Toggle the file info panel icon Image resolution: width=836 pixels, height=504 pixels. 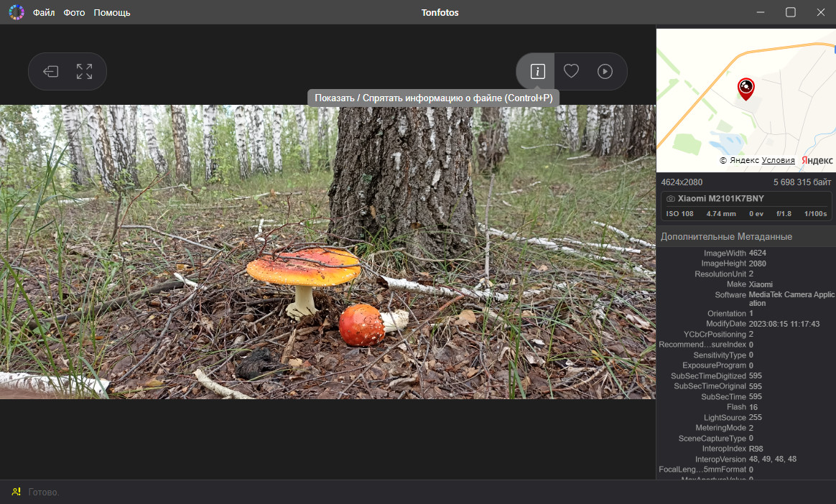pyautogui.click(x=537, y=71)
